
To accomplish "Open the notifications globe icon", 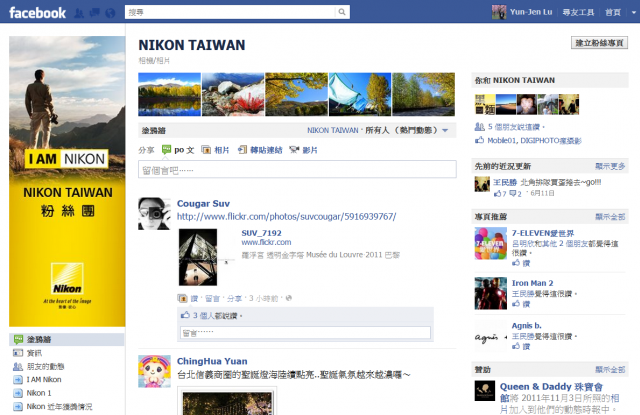I will pyautogui.click(x=110, y=13).
